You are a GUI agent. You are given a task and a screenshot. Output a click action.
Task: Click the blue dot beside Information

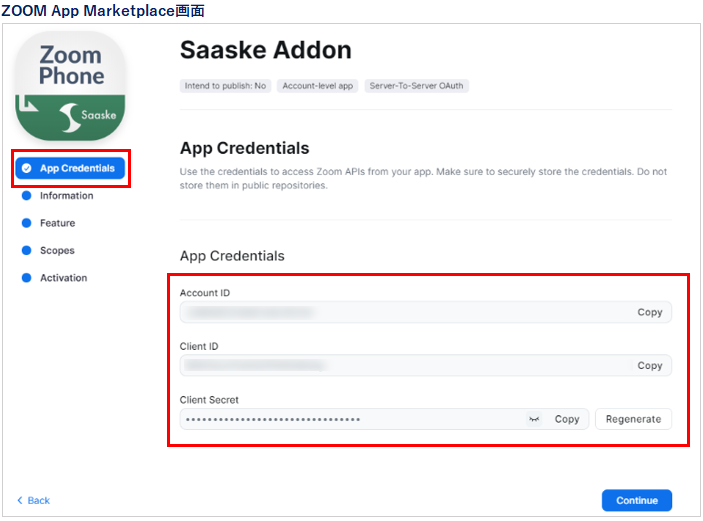(x=27, y=195)
